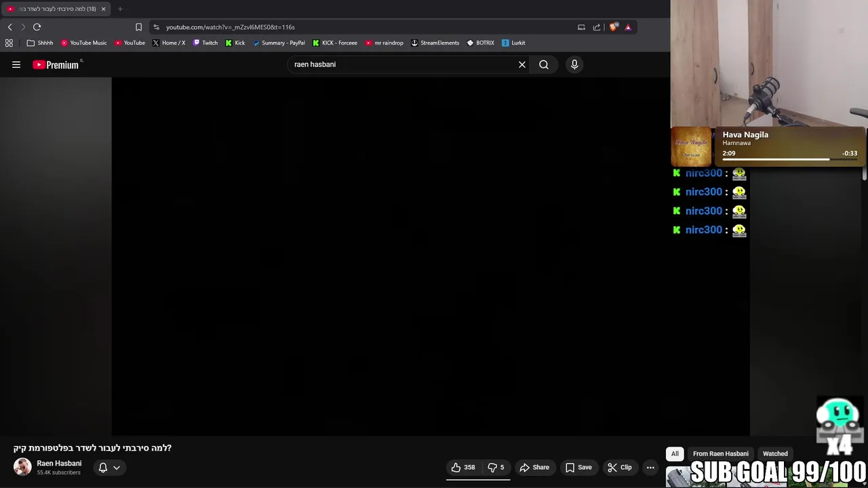Click the 55.4K subscribers text
The width and height of the screenshot is (868, 488).
click(58, 472)
